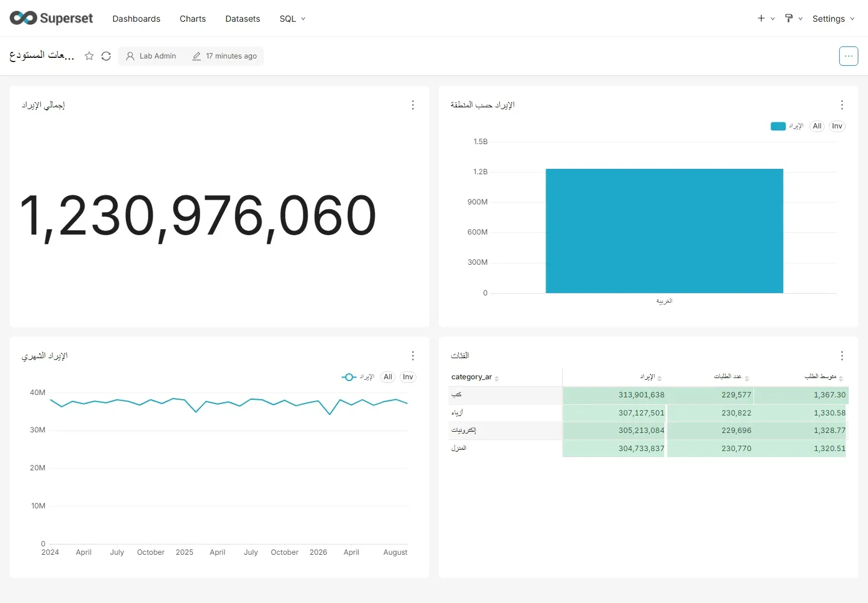Click the Superset logo
868x603 pixels.
pyautogui.click(x=51, y=18)
